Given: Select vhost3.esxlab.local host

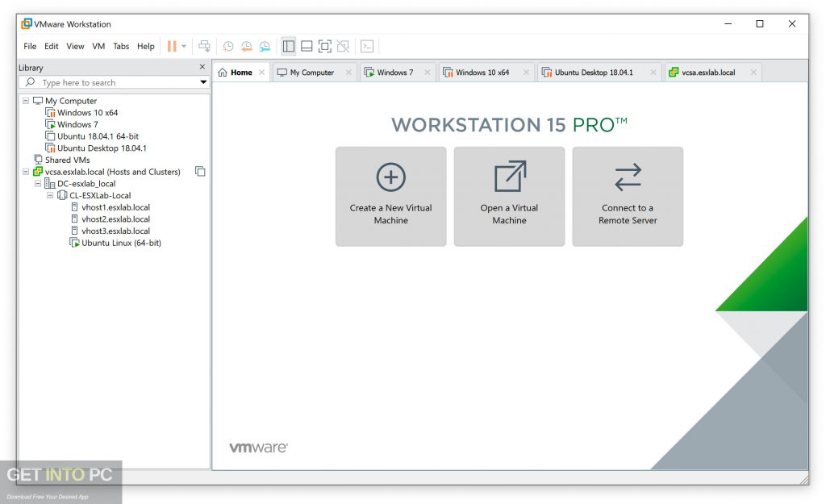Looking at the screenshot, I should point(115,231).
